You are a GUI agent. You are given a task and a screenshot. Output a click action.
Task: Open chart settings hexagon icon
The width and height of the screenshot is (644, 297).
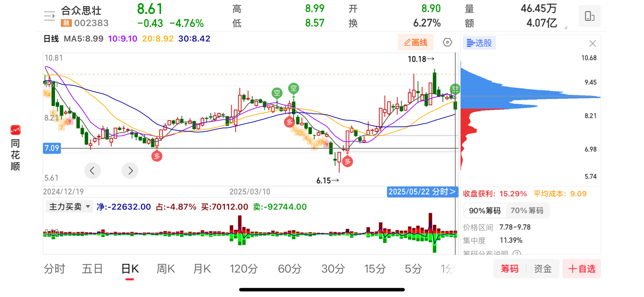click(447, 42)
